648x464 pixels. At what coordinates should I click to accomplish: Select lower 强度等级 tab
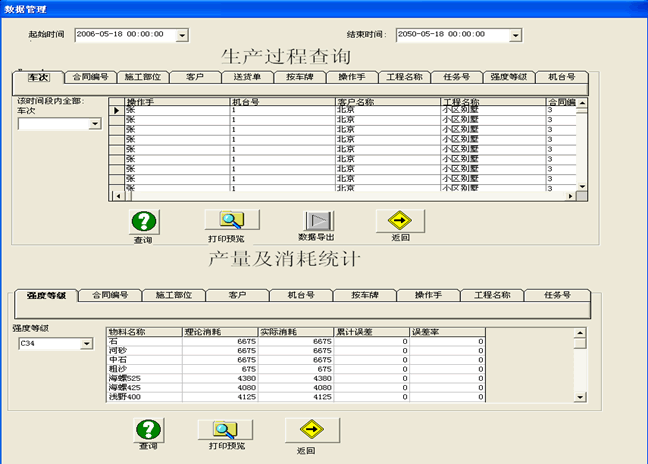click(x=46, y=296)
